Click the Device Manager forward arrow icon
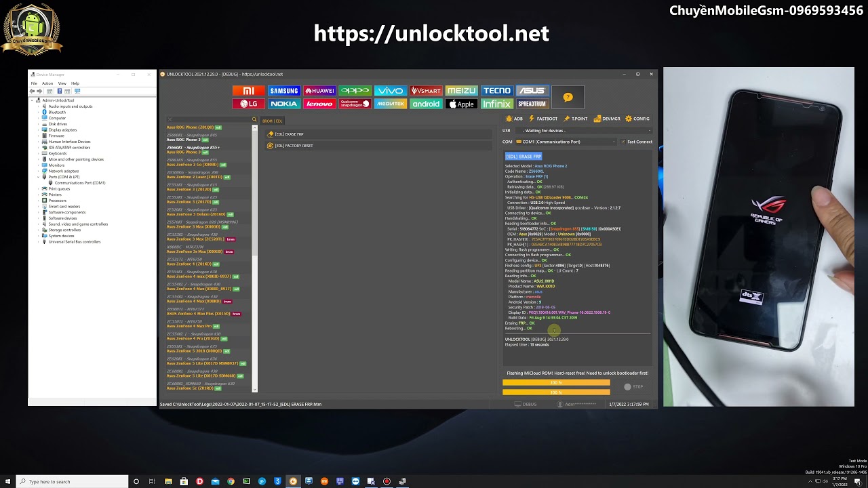This screenshot has height=488, width=868. [x=39, y=91]
